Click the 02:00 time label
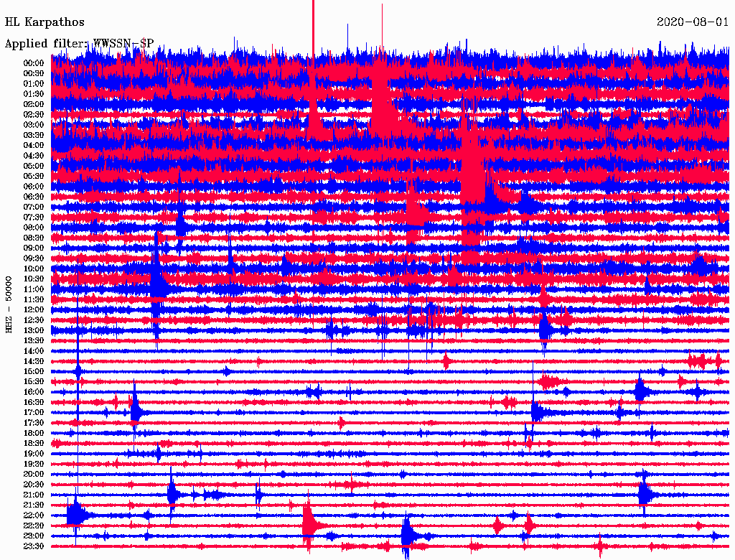735x560 pixels. (34, 104)
